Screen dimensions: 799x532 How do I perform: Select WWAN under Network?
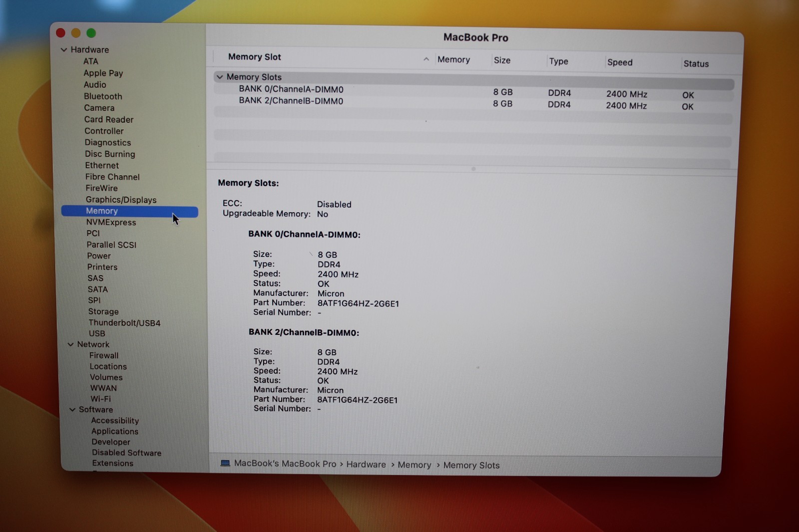click(x=103, y=388)
